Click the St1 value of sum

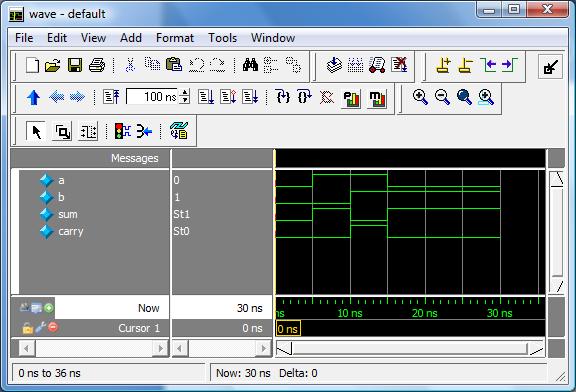[x=181, y=214]
